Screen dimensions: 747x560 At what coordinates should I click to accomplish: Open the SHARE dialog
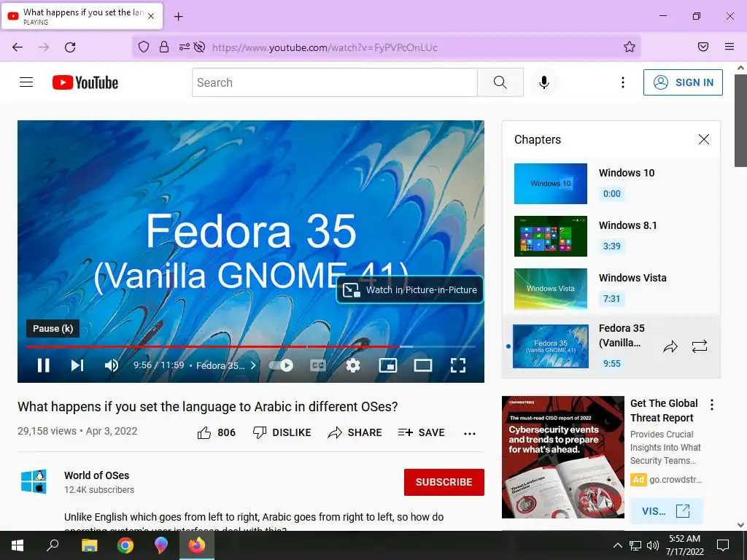tap(355, 432)
